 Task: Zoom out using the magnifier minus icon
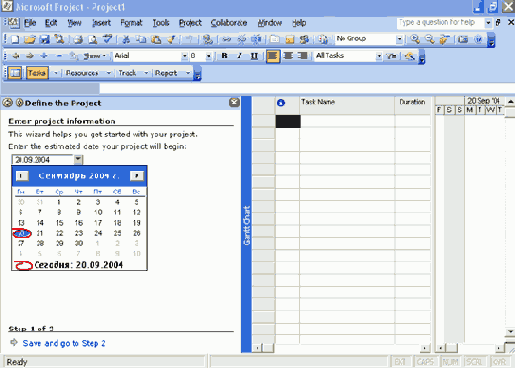coord(430,39)
